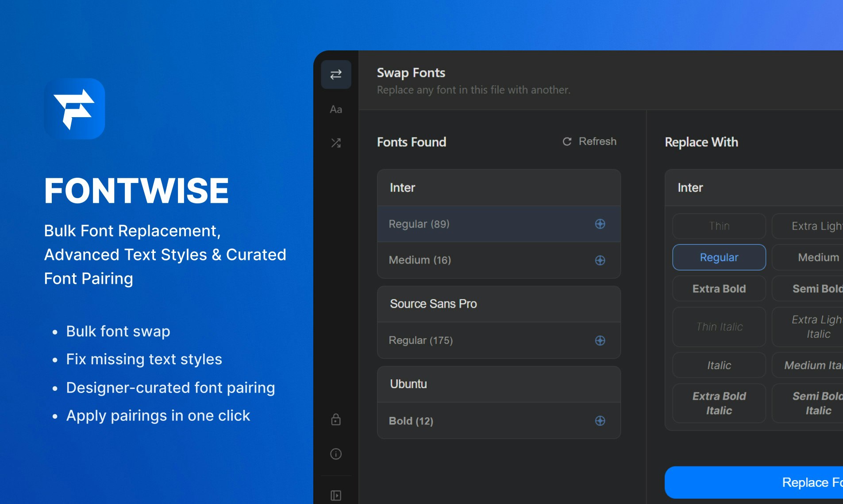The width and height of the screenshot is (843, 504).
Task: Click the blue Replace Fonts button
Action: tap(754, 482)
